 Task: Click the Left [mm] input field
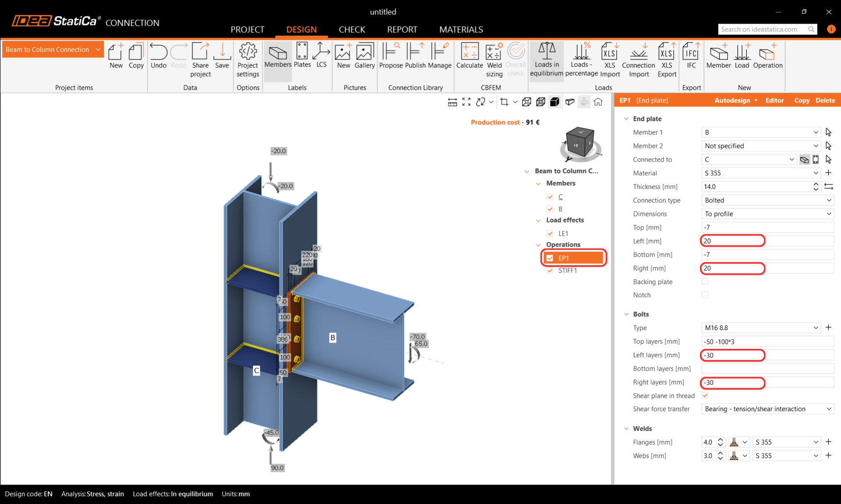click(767, 241)
